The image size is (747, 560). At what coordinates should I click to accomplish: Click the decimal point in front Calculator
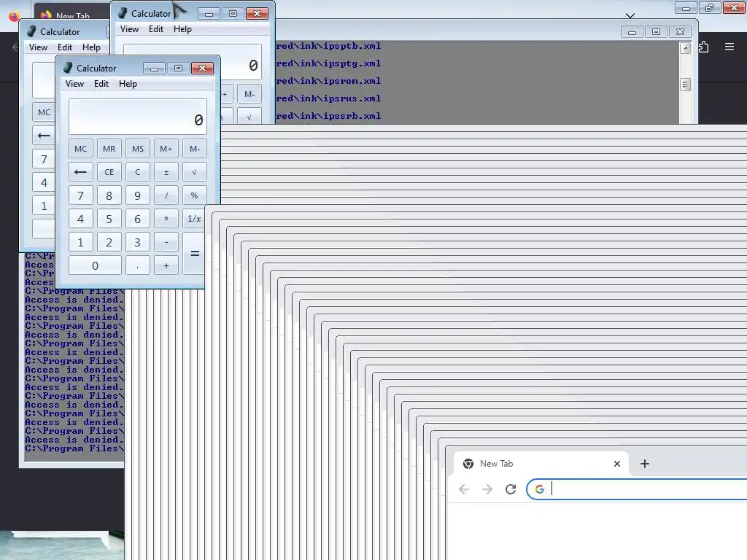click(138, 265)
